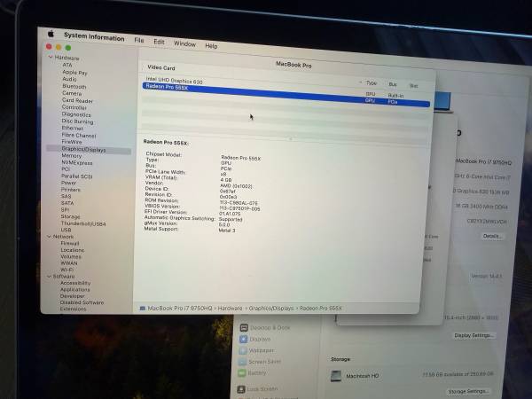The image size is (532, 399).
Task: Click the Details button
Action: 492,236
